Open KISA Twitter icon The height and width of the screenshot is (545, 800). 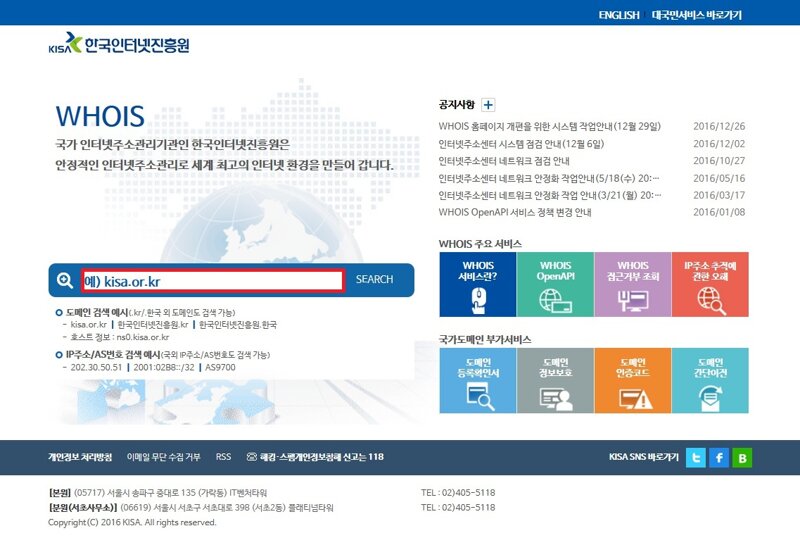click(x=696, y=458)
